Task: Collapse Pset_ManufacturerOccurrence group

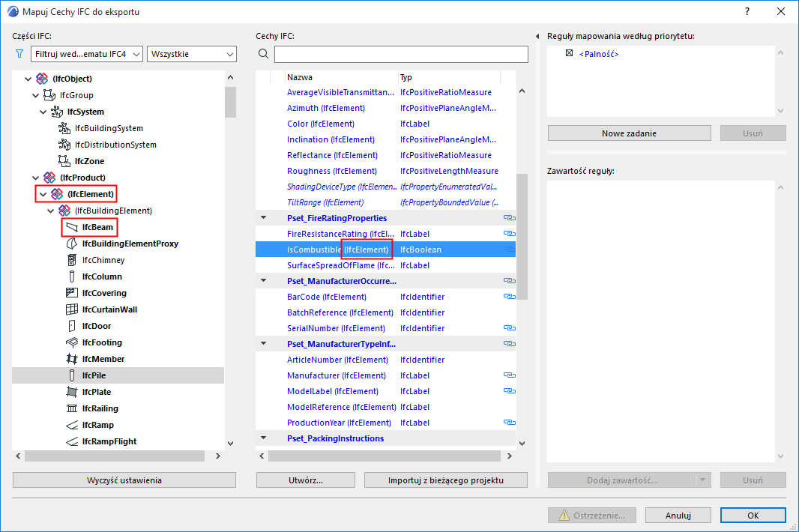Action: tap(263, 280)
